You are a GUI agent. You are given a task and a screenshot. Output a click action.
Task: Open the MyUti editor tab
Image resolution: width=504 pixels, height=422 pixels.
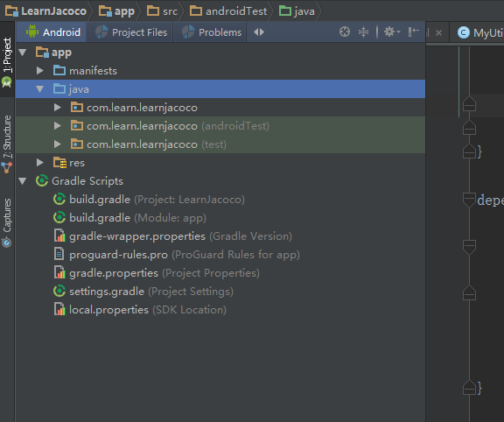479,32
